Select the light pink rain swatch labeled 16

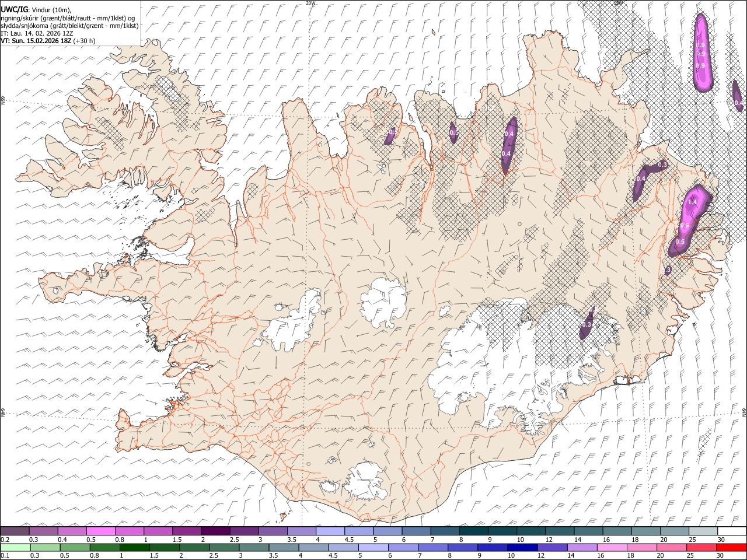[612, 547]
